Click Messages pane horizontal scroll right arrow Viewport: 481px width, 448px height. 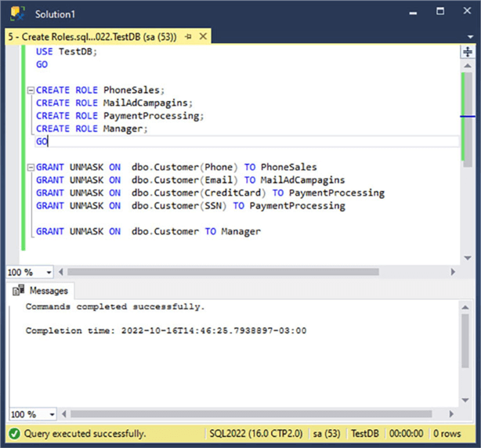click(451, 414)
